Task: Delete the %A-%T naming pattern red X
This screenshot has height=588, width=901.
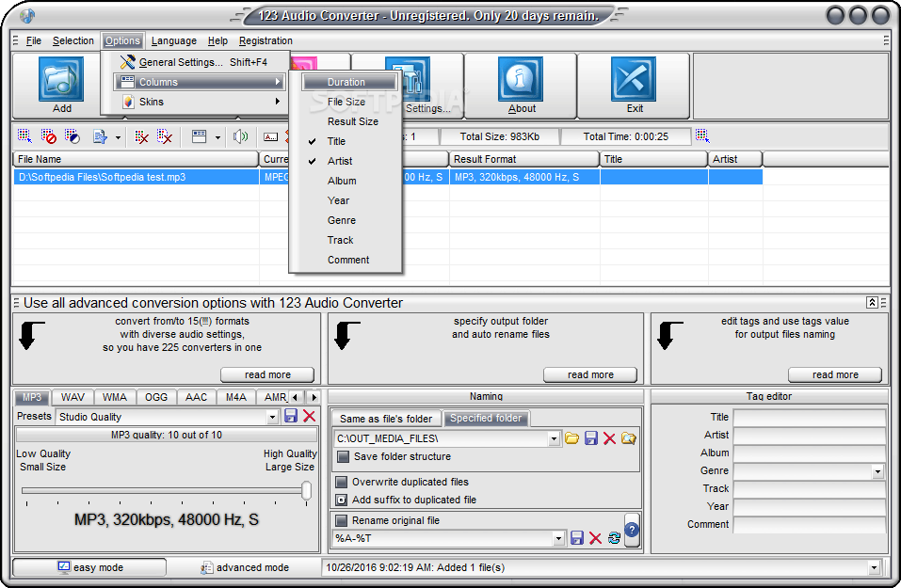Action: click(595, 537)
